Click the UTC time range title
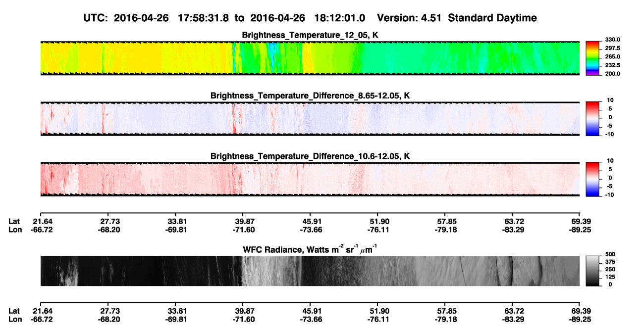644x330 pixels. (x=224, y=18)
